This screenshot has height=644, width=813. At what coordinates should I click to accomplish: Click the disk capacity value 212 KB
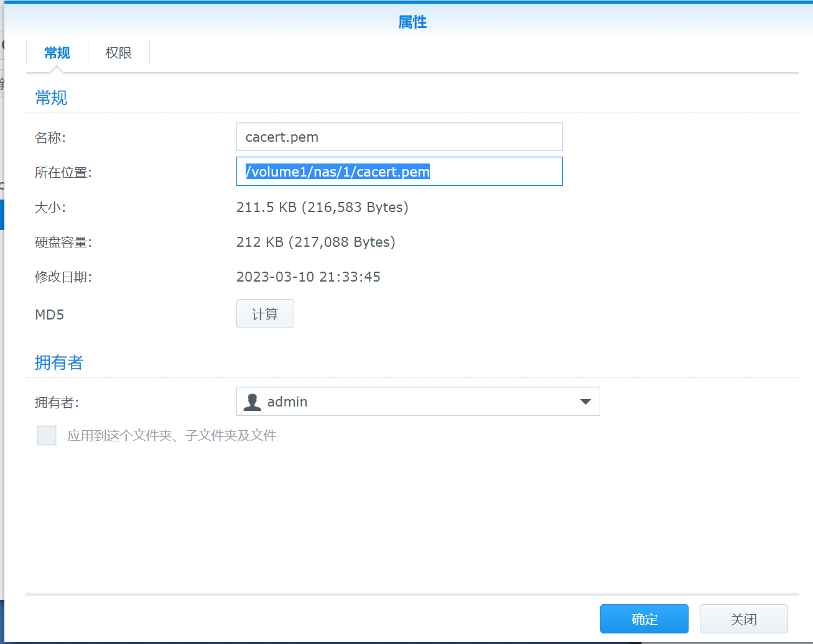tap(317, 242)
